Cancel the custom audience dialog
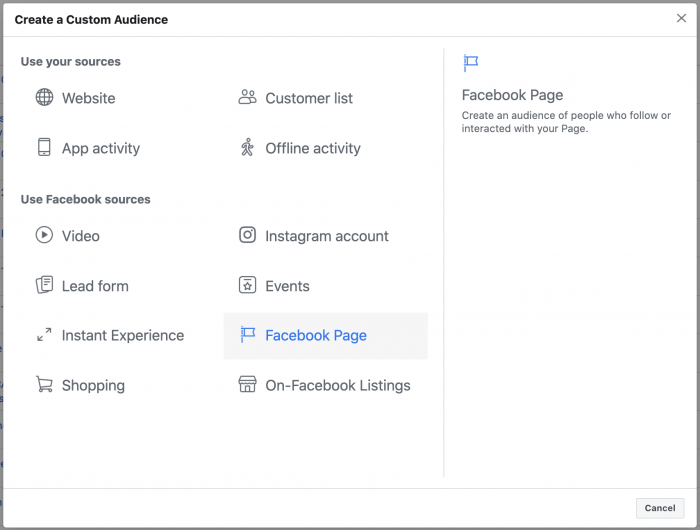 [x=660, y=508]
